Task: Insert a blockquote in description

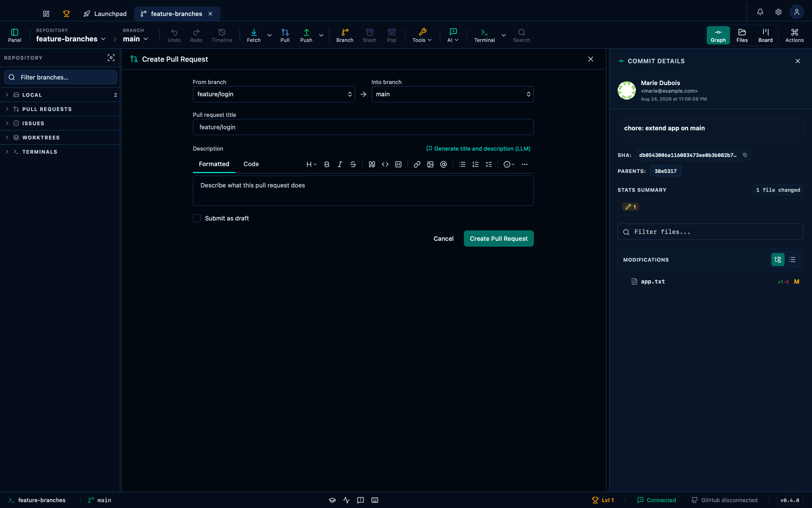Action: 372,164
